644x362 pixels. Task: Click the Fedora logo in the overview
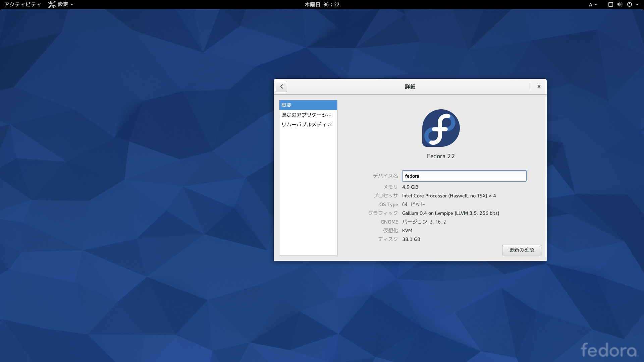441,128
